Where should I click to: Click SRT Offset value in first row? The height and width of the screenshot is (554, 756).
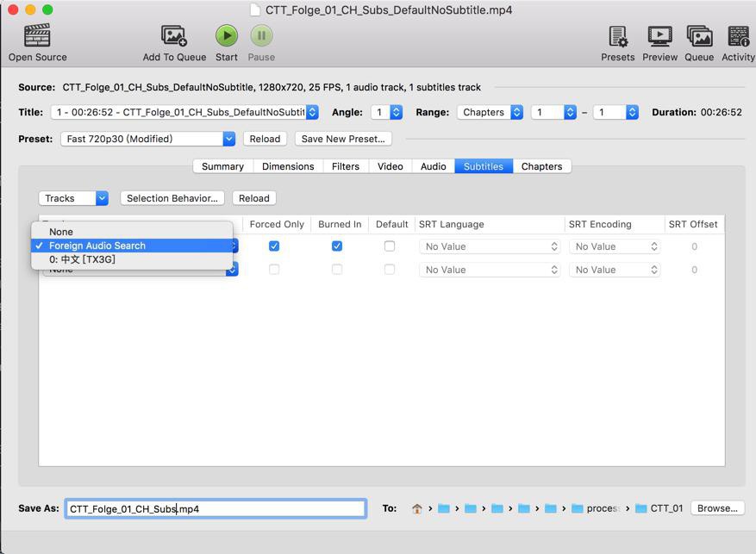[694, 246]
